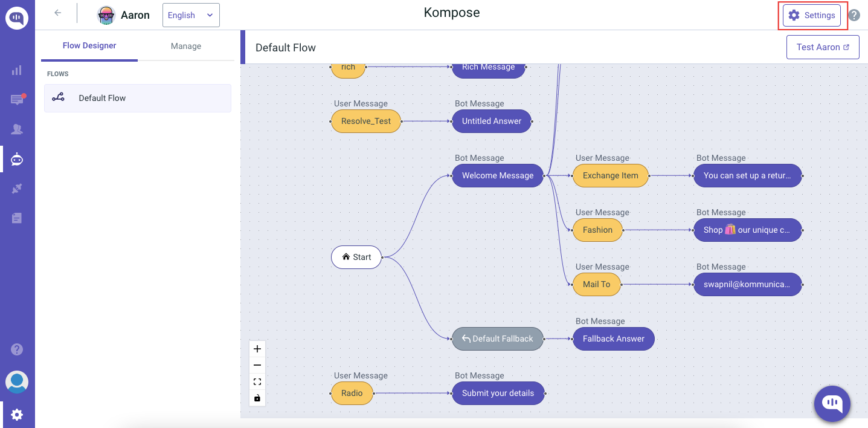Select the Bot Integration icon in the sidebar
868x428 pixels.
17,159
